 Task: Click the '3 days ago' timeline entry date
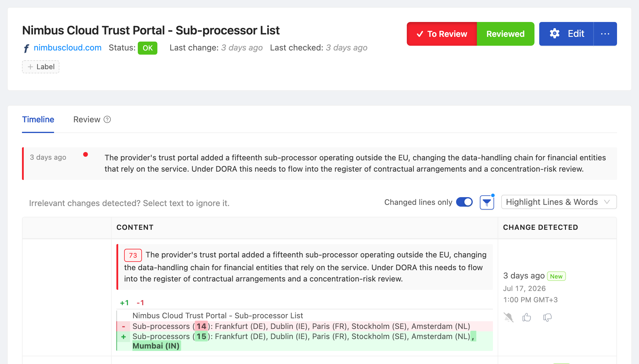pyautogui.click(x=48, y=157)
